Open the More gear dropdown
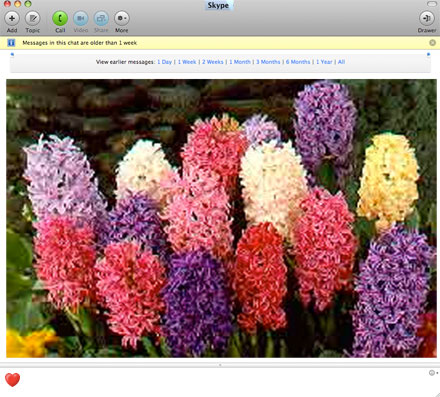 [122, 18]
